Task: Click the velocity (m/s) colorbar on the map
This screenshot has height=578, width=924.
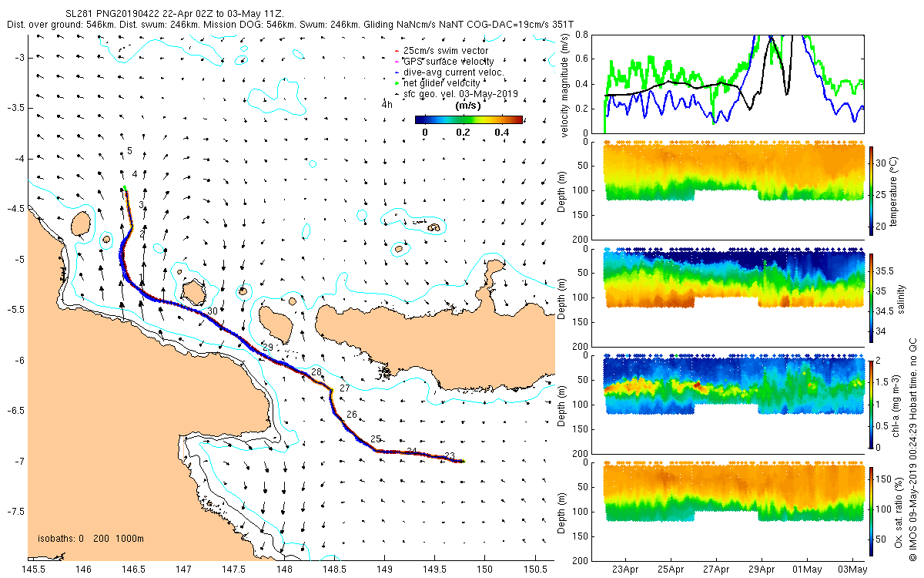Action: pyautogui.click(x=468, y=119)
